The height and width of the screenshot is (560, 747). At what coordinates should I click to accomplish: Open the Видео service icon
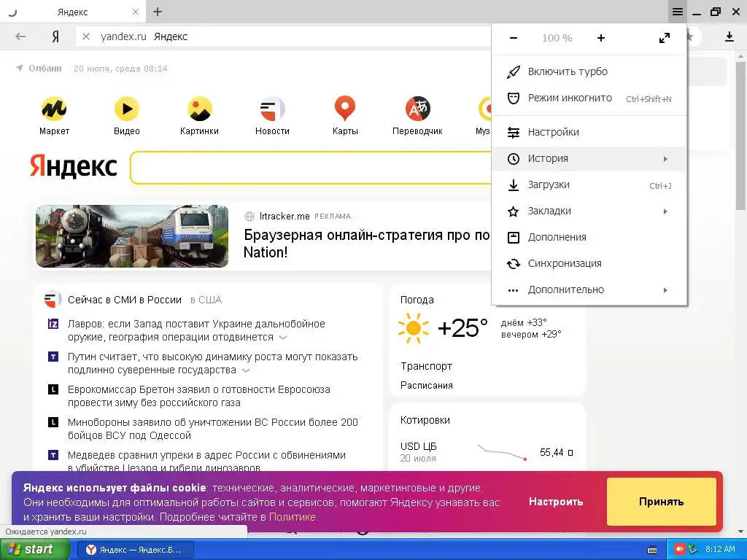[127, 109]
